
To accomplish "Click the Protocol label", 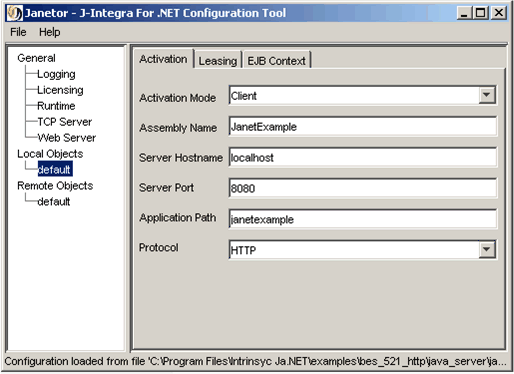I will (159, 248).
